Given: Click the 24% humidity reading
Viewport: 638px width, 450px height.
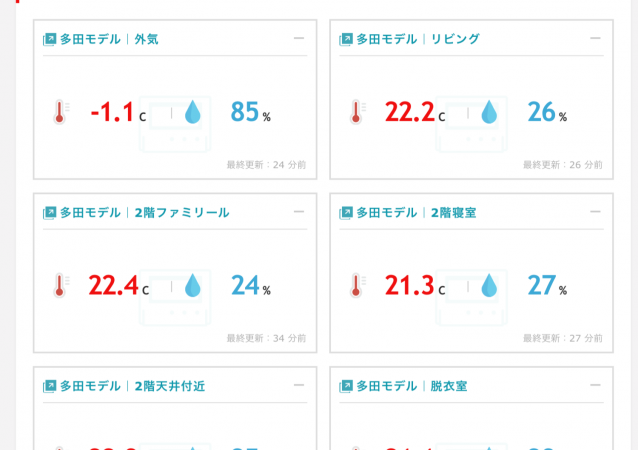Looking at the screenshot, I should pos(251,285).
